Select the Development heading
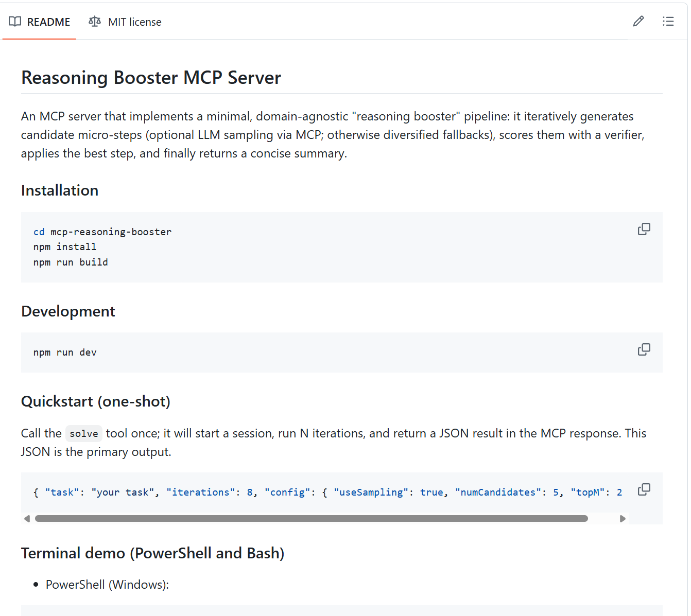 [x=67, y=311]
